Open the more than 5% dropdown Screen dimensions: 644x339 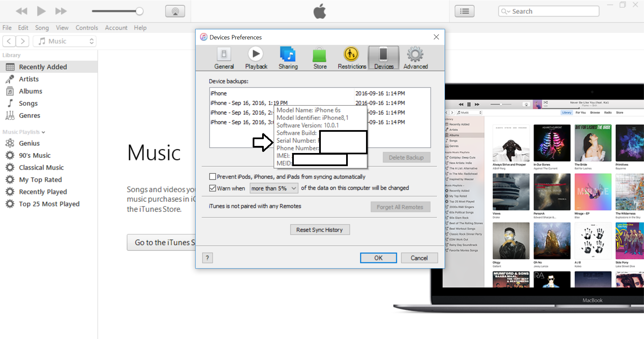[274, 188]
